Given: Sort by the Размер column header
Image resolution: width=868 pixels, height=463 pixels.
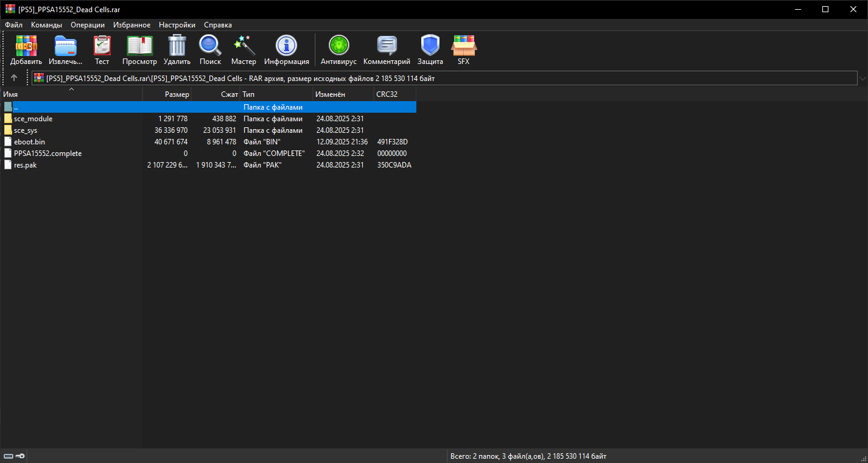Looking at the screenshot, I should click(x=167, y=94).
